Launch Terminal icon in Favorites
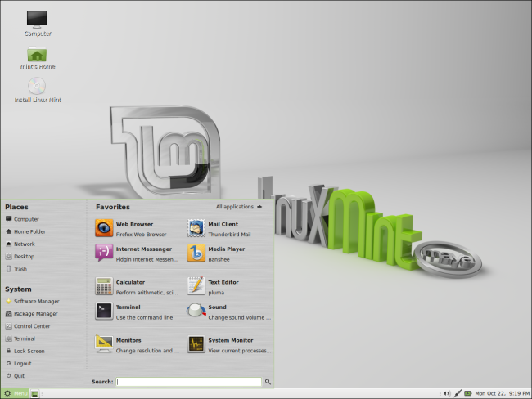532x399 pixels. 104,311
